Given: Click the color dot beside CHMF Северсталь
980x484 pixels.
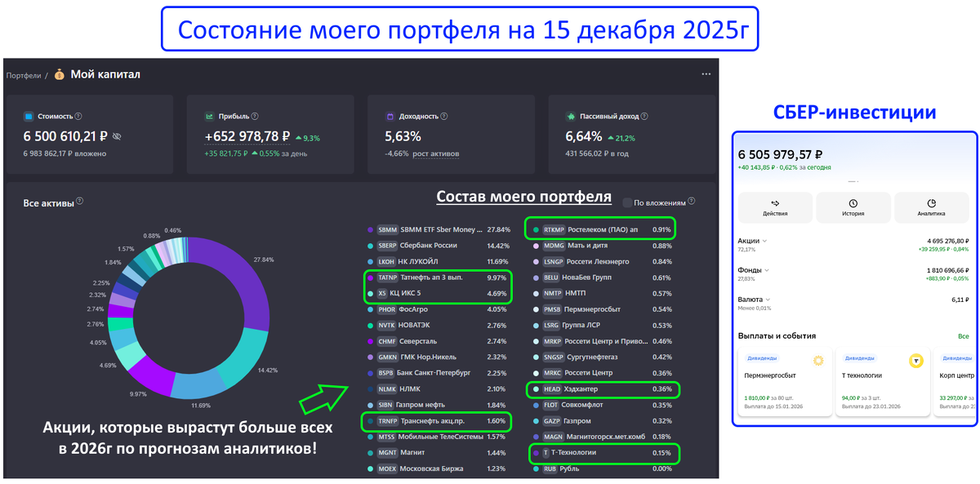Looking at the screenshot, I should [x=371, y=342].
